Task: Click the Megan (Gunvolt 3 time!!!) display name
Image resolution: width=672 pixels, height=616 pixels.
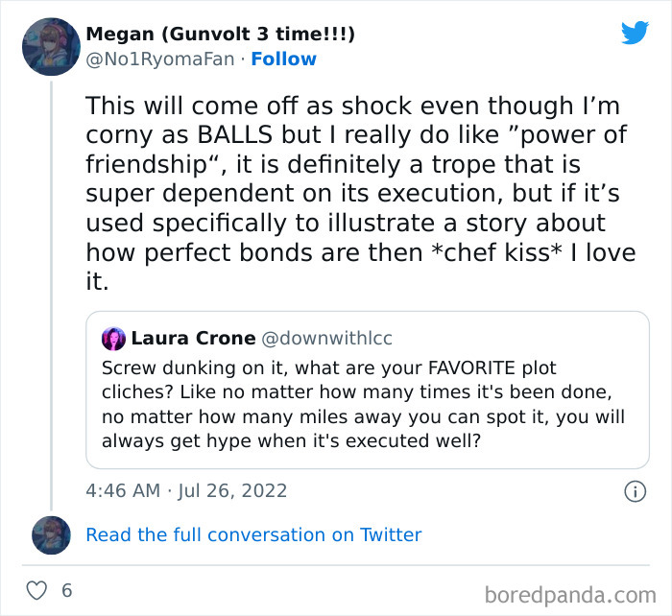Action: 221,35
